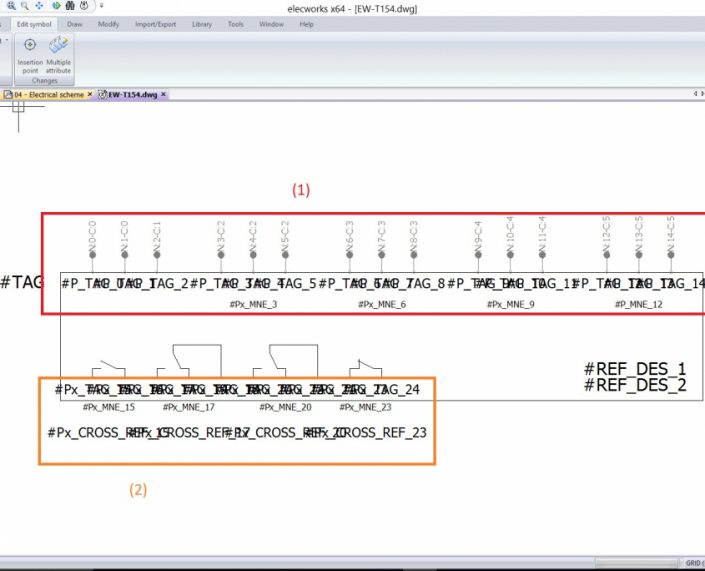The height and width of the screenshot is (571, 705).
Task: Select the #Px_MNE_9 attribute
Action: coord(510,304)
